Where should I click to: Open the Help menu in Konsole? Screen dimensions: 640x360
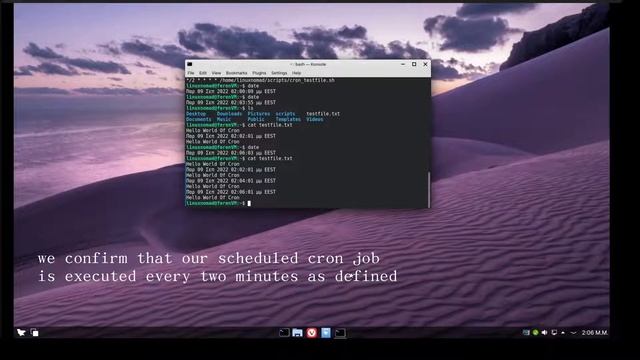coord(297,73)
